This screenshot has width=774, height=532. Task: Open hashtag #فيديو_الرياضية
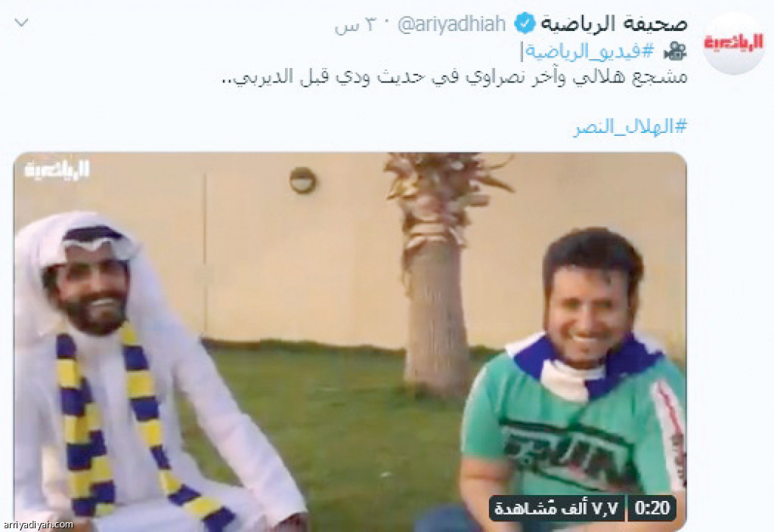590,51
